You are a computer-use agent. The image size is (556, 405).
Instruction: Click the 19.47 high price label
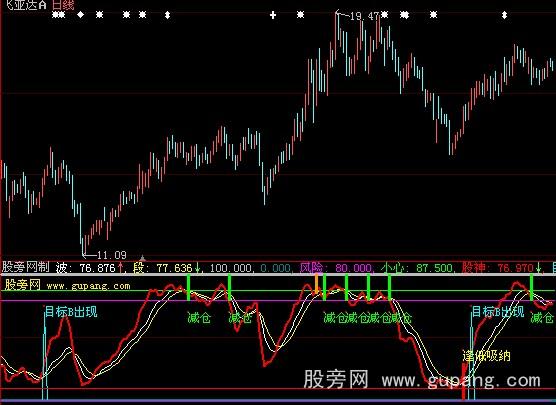pos(365,16)
